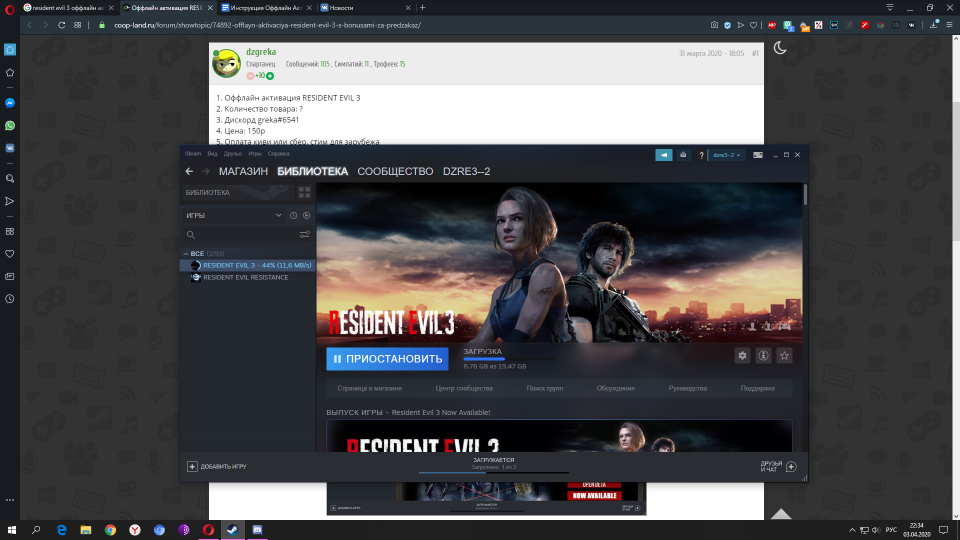Open Поиск групп link
This screenshot has height=540, width=960.
coord(544,388)
